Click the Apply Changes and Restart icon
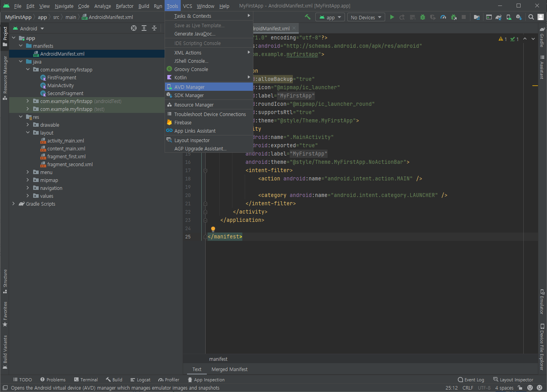The image size is (547, 392). 402,17
